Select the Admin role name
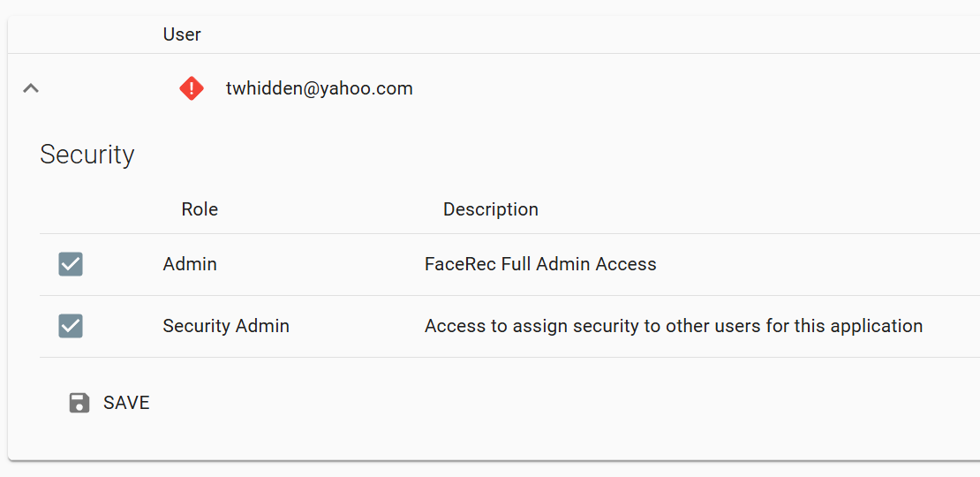This screenshot has width=980, height=477. [x=190, y=264]
